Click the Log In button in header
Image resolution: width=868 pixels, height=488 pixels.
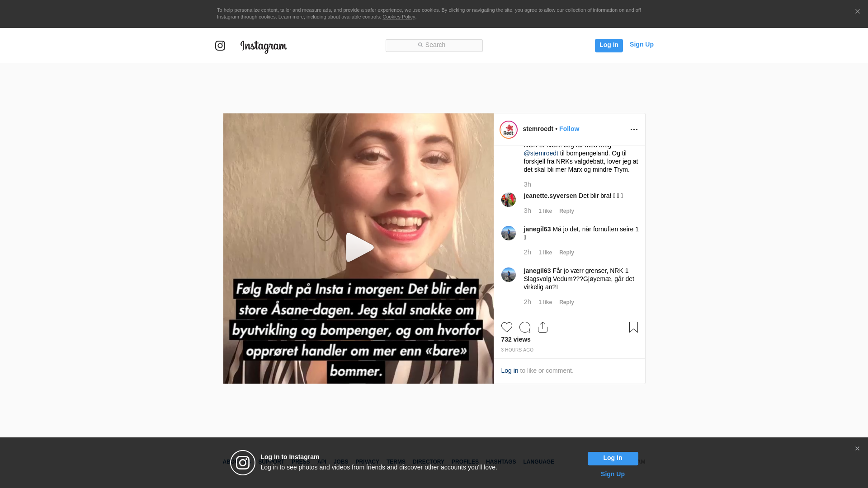click(x=609, y=45)
